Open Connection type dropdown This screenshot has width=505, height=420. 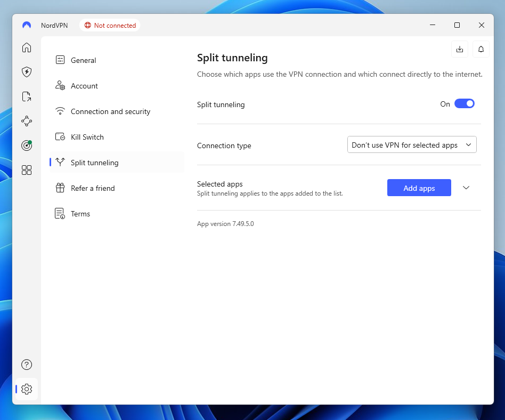(x=412, y=145)
